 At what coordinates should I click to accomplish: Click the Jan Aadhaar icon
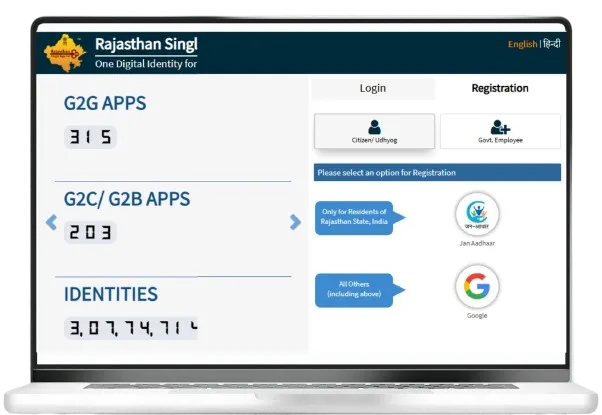tap(477, 214)
